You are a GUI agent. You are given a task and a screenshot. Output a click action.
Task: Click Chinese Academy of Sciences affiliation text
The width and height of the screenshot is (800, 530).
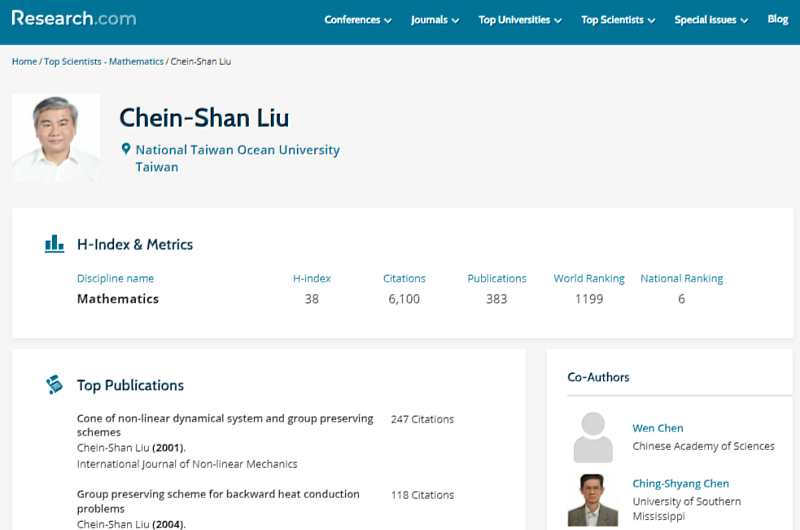point(703,446)
